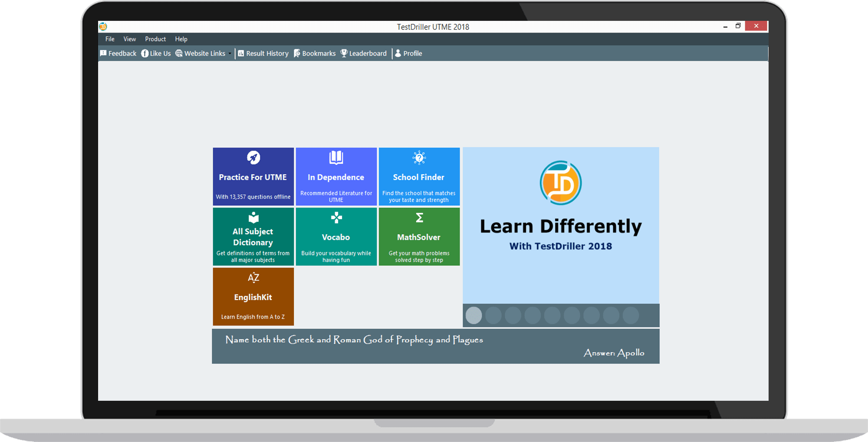The width and height of the screenshot is (868, 442).
Task: Click 'Get definitions of terms' description
Action: click(x=253, y=256)
